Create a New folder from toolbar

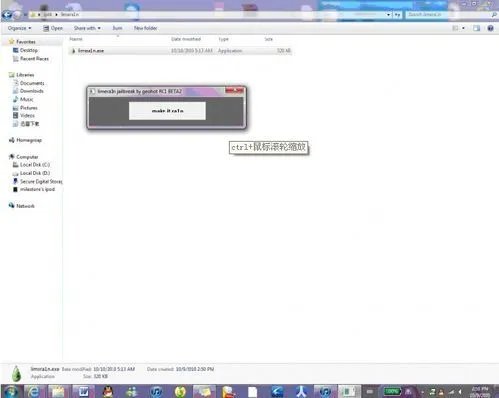[145, 28]
